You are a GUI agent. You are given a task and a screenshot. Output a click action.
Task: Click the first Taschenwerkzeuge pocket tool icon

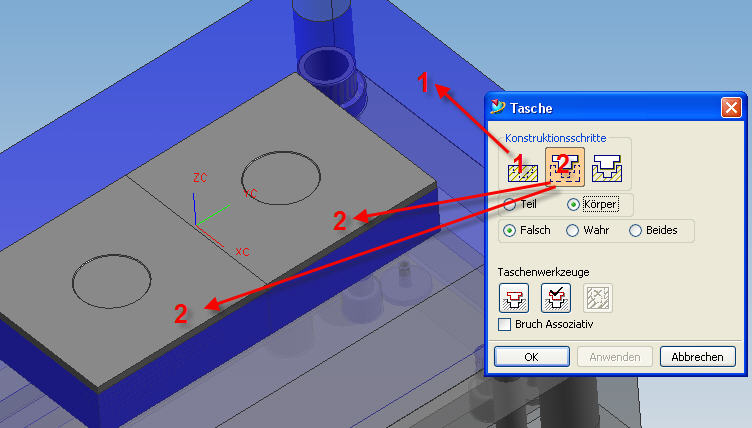tap(514, 298)
